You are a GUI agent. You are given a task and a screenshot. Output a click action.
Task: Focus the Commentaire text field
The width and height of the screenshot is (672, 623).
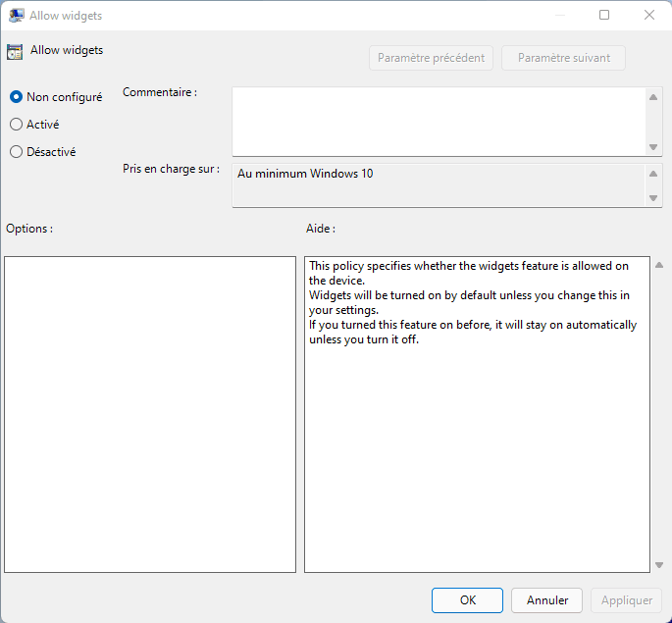pos(439,121)
